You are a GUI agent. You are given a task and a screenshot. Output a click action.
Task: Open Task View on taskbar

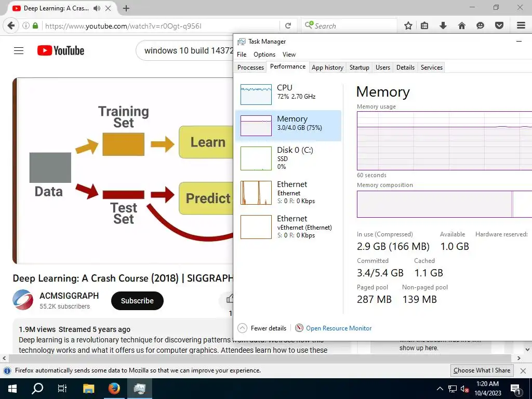[62, 389]
